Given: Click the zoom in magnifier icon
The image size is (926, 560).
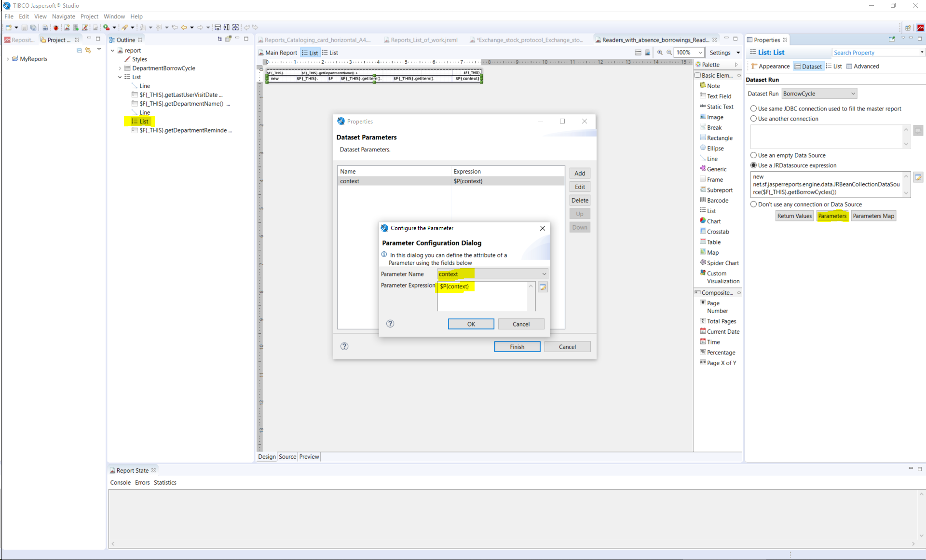Looking at the screenshot, I should 660,53.
